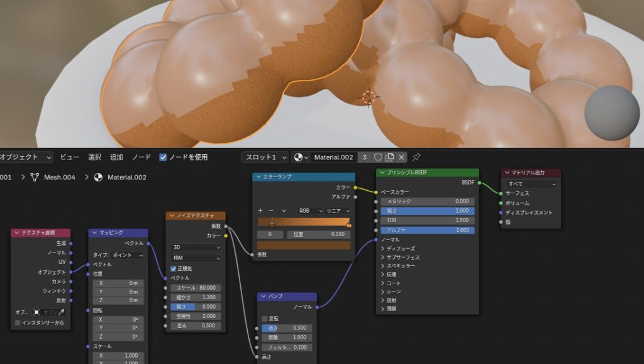This screenshot has height=364, width=644.
Task: Click the 歪み 0.300 field
Action: coord(196,326)
